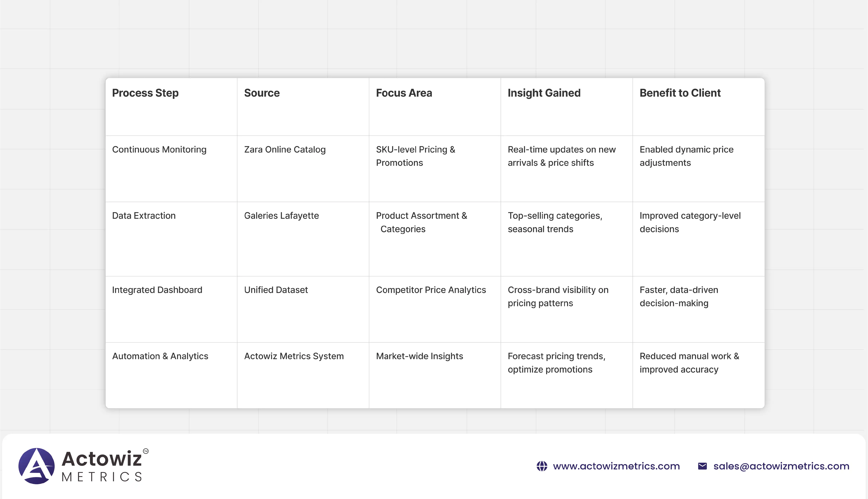The image size is (868, 499).
Task: Select the Competitor Price Analytics cell
Action: click(x=431, y=290)
